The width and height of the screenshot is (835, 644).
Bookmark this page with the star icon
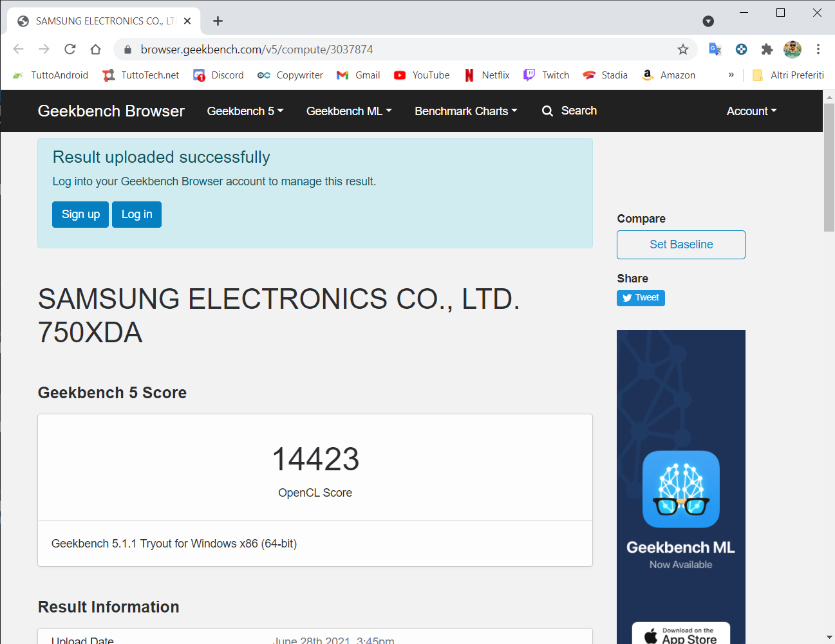tap(683, 50)
